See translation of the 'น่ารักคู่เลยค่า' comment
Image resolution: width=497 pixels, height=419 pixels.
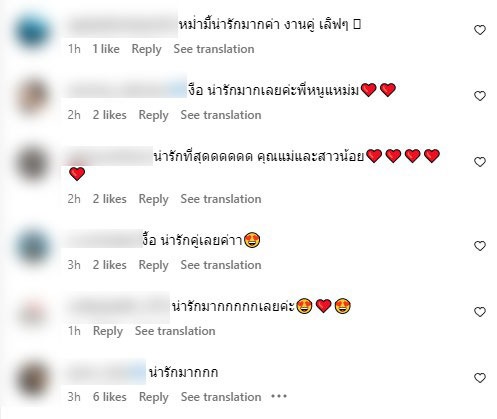[x=221, y=265]
